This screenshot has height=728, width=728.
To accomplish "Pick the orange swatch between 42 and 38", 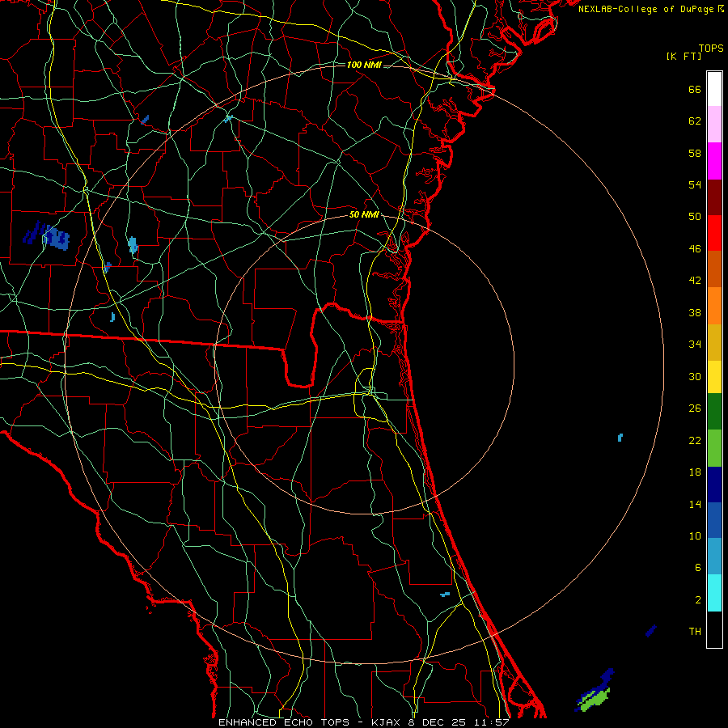I will pos(714,306).
